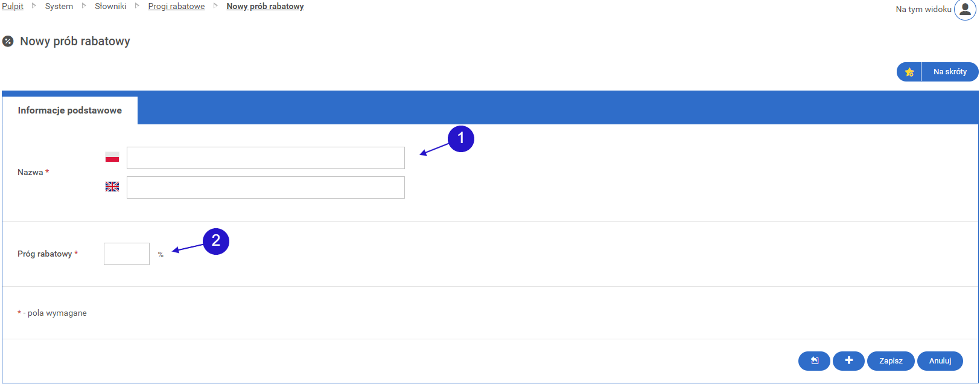Click the UK flag icon
This screenshot has width=980, height=384.
[112, 187]
